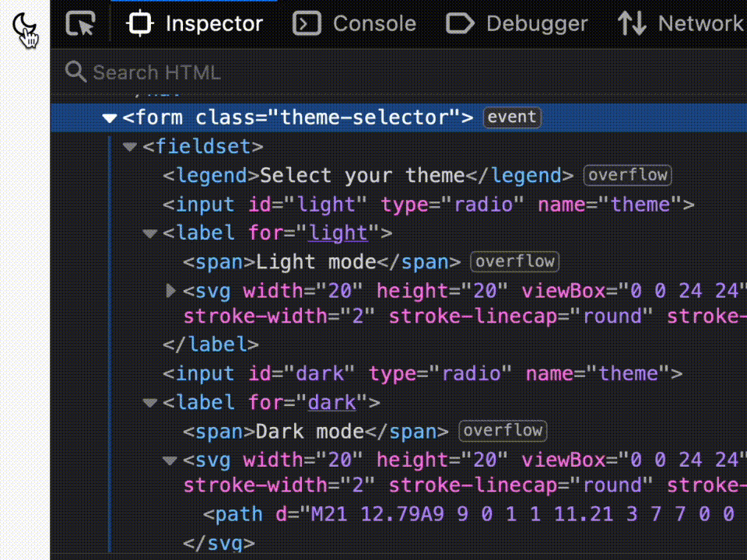Collapse the label for dark node
Screen dimensions: 747x560
click(150, 403)
